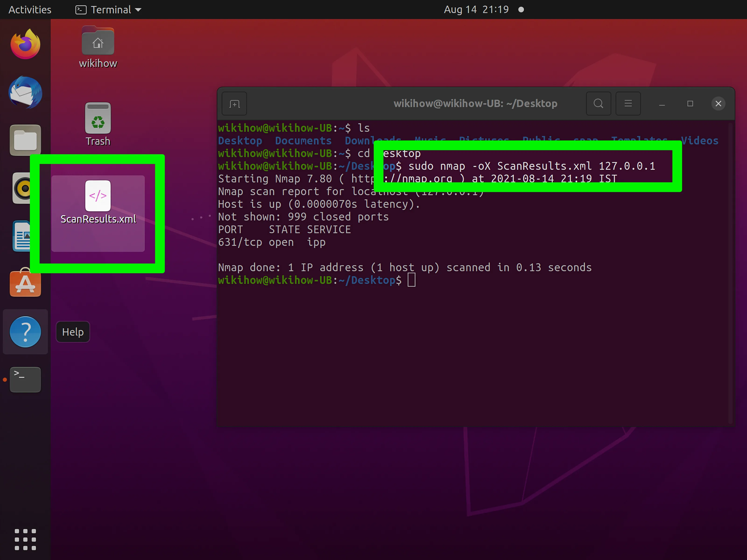Screen dimensions: 747x560
Task: Open the Help question-mark dock icon
Action: [x=25, y=332]
